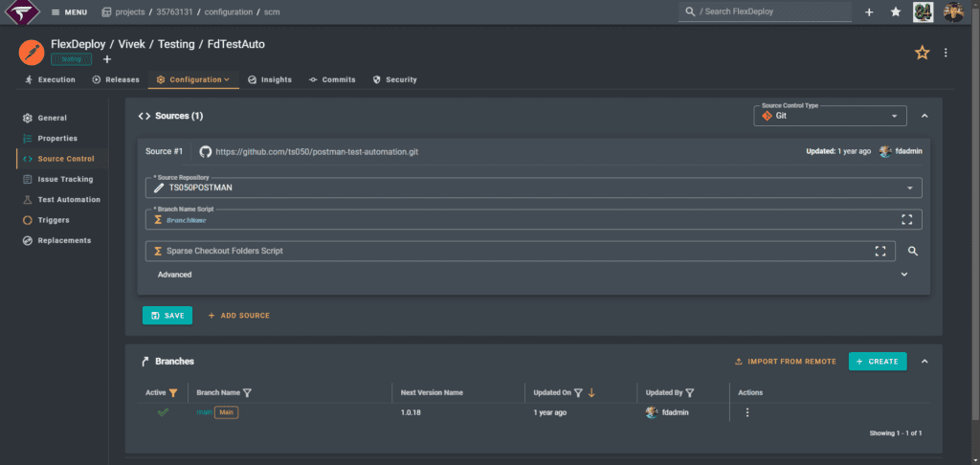This screenshot has height=465, width=980.
Task: Click the GitHub icon beside repository URL
Action: click(x=205, y=152)
